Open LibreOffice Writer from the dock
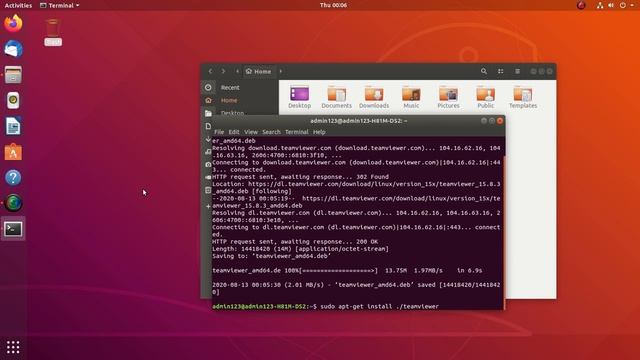The width and height of the screenshot is (640, 360). (x=13, y=126)
